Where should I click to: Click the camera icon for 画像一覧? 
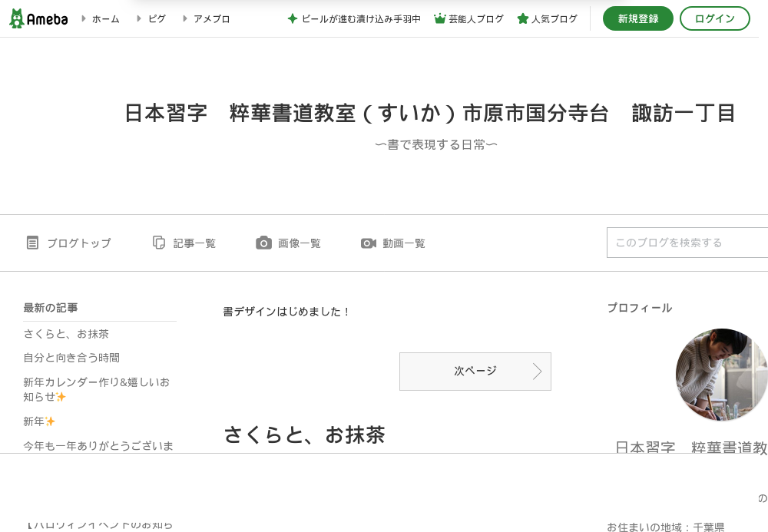(263, 243)
